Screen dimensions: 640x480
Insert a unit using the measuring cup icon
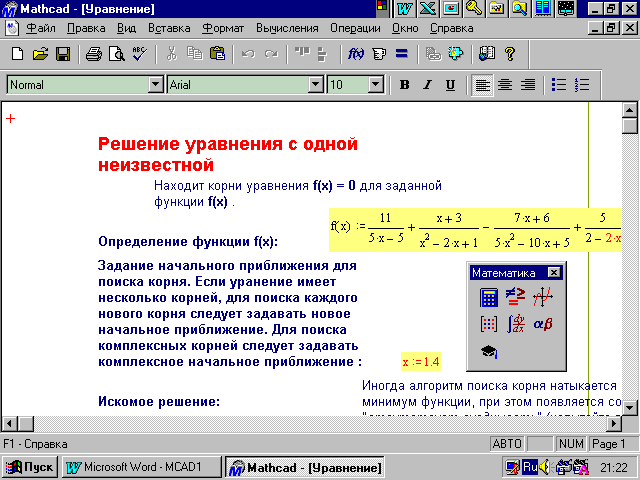coord(379,54)
